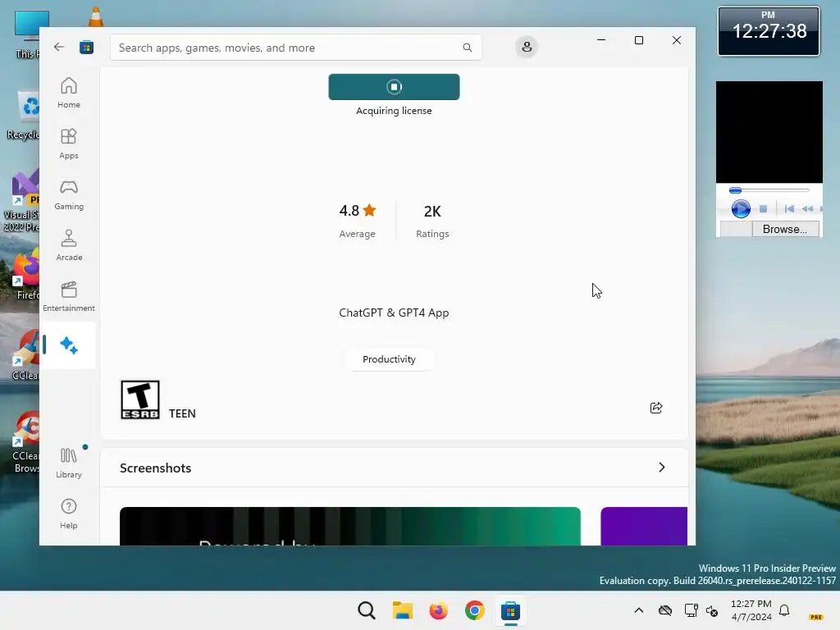Click the Microsoft Store taskbar icon
This screenshot has height=630, width=840.
[510, 610]
